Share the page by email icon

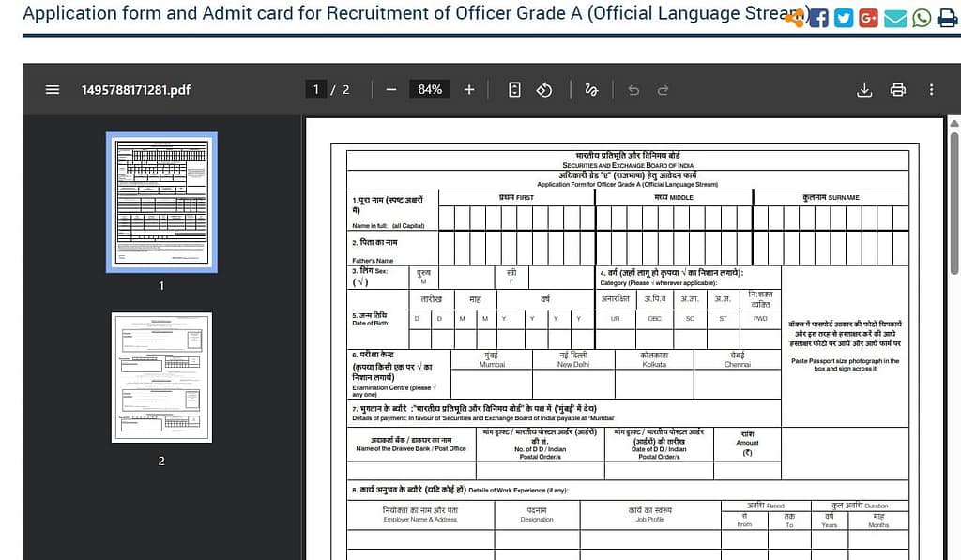(x=894, y=19)
